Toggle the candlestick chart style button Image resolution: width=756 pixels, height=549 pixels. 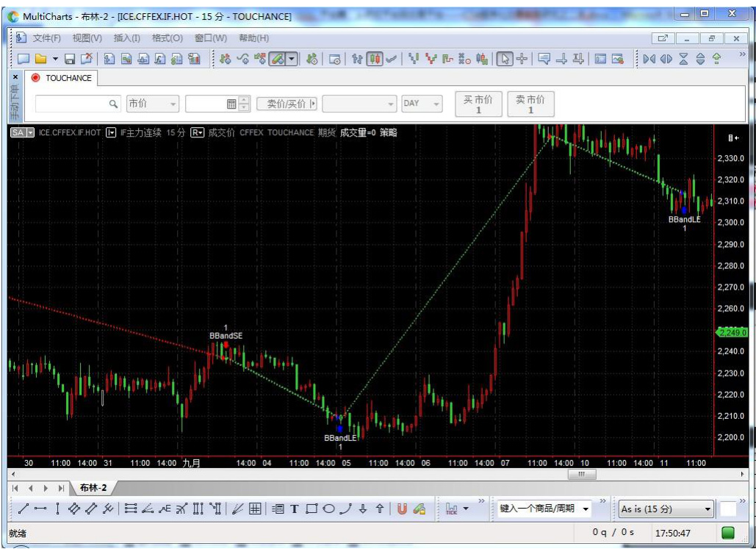coord(375,59)
